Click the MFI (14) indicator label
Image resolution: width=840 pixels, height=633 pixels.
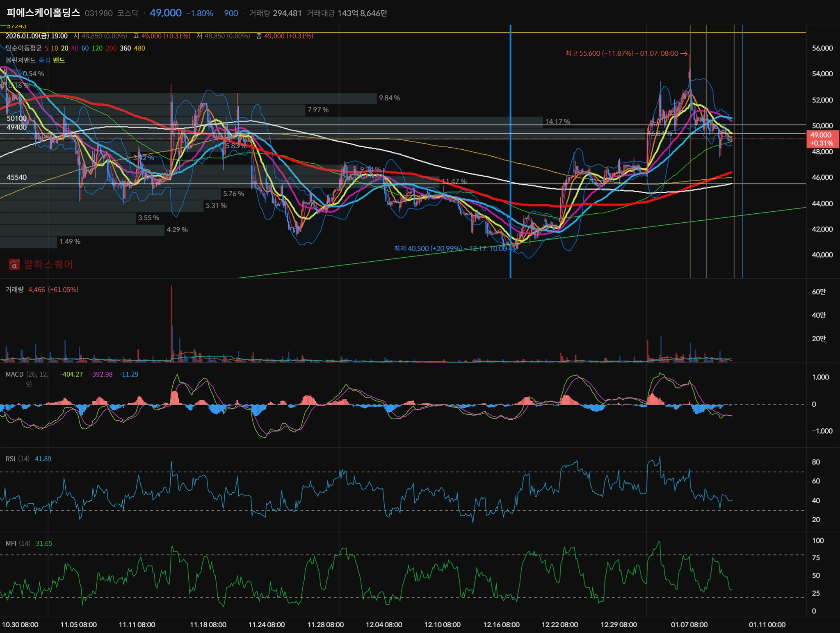[18, 543]
